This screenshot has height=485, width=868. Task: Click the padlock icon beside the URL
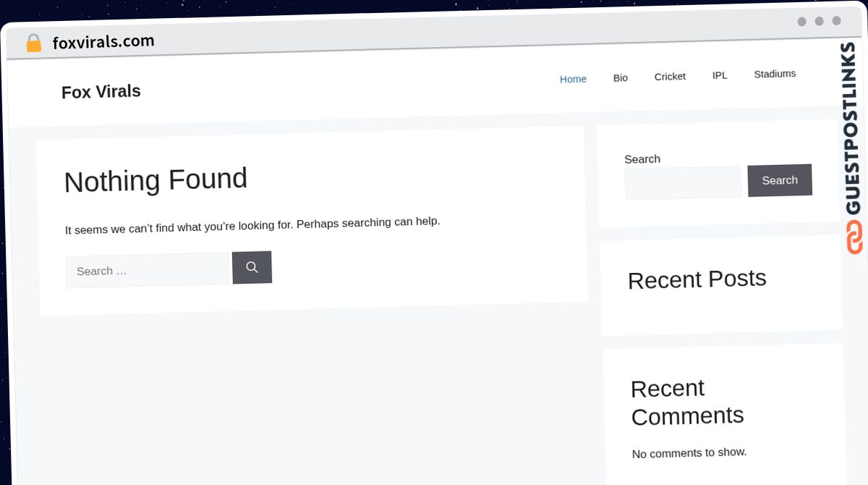[33, 43]
